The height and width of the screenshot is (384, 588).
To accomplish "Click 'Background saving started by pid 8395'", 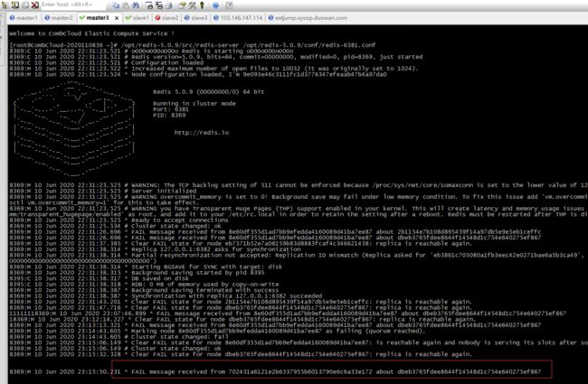I will 137,273.
